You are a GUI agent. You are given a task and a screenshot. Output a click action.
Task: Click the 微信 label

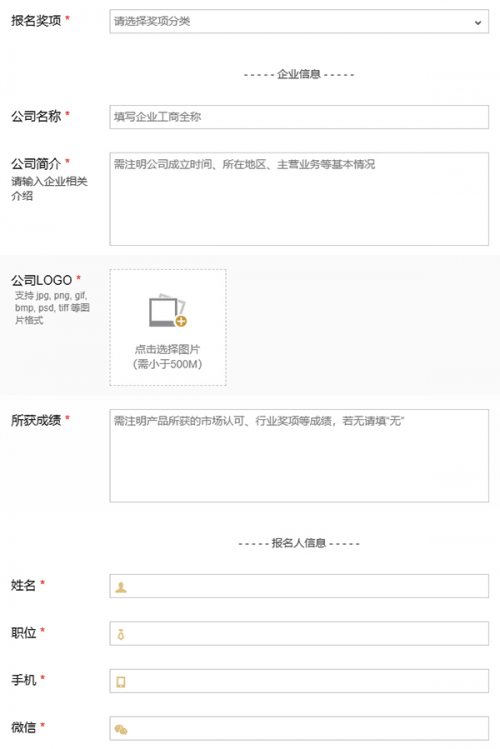click(x=23, y=728)
